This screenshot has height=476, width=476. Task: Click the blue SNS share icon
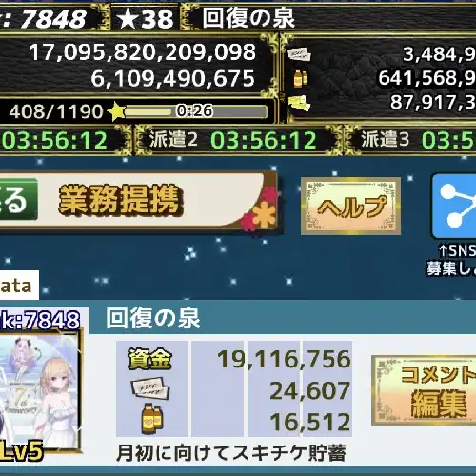click(x=454, y=206)
